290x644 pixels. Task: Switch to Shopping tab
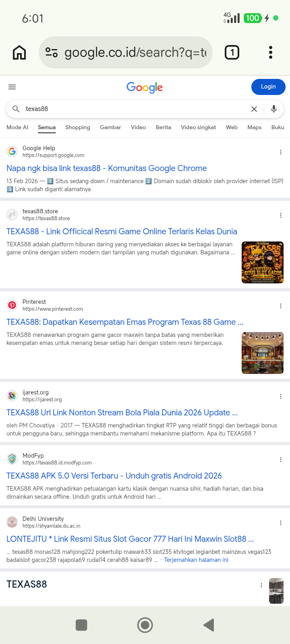pos(78,127)
